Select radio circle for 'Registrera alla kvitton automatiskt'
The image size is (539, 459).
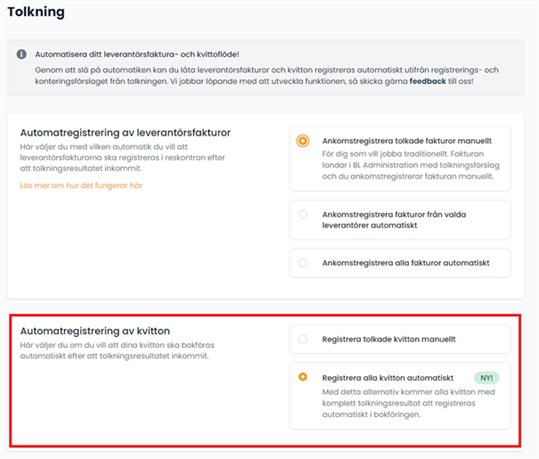pyautogui.click(x=302, y=377)
